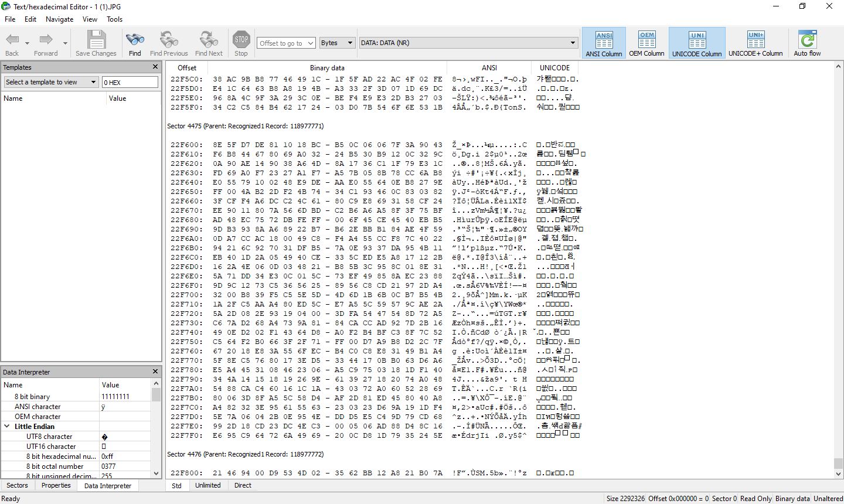Open the Tools menu

[x=114, y=19]
